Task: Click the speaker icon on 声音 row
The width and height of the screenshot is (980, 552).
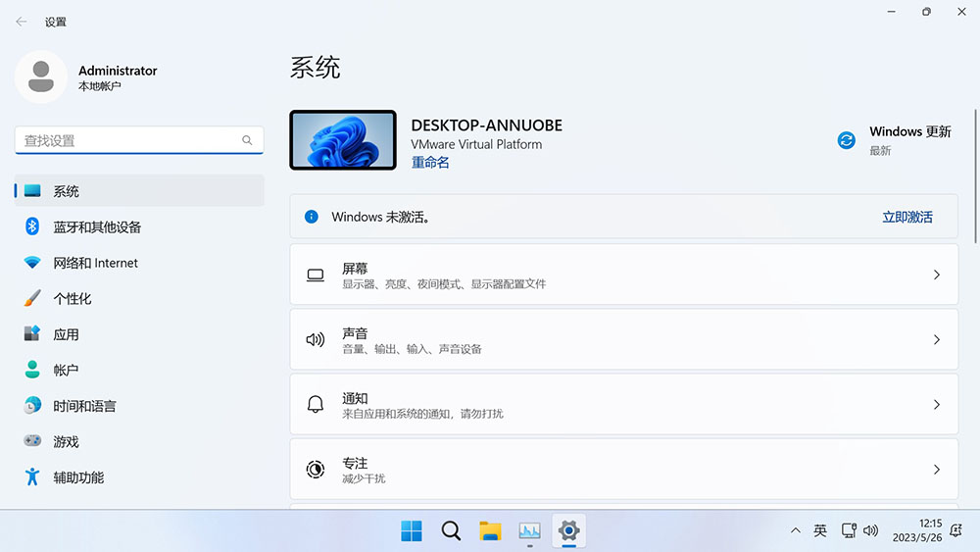Action: click(x=316, y=339)
